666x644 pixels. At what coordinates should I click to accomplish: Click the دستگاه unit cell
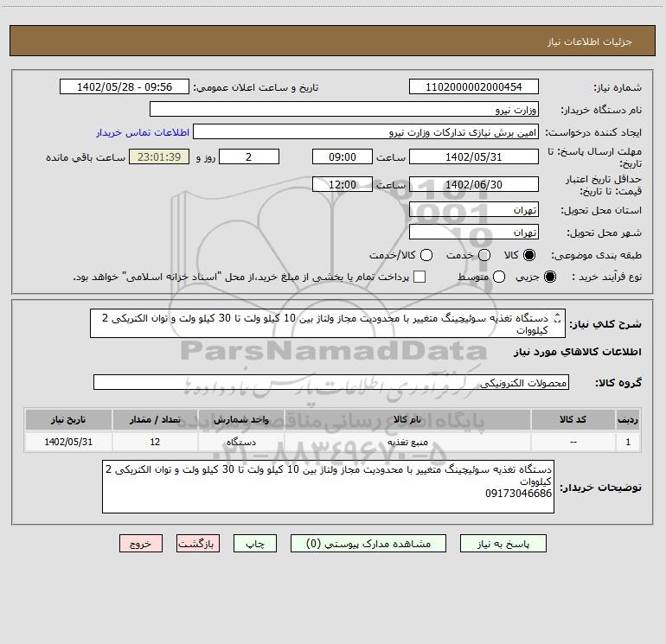point(240,442)
